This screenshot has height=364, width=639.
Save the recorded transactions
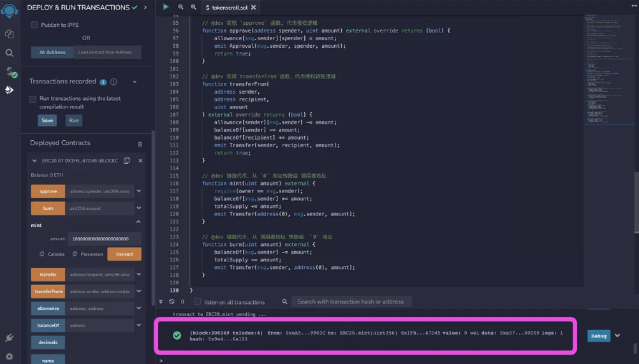(47, 120)
